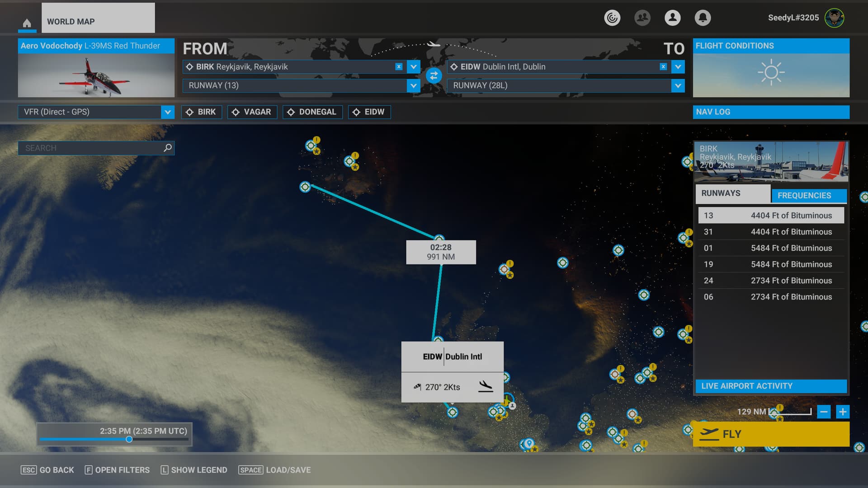Open the World Map tab
This screenshot has height=488, width=868.
[x=98, y=18]
